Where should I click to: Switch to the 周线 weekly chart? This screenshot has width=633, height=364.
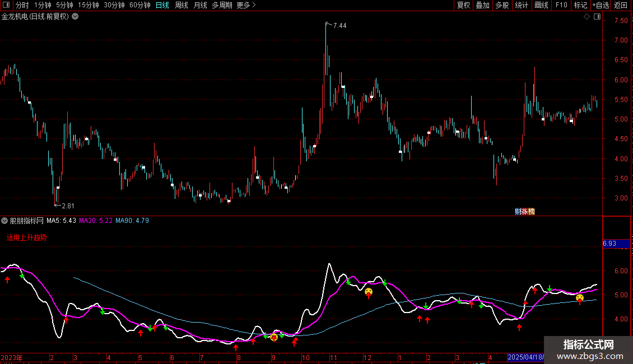(x=181, y=5)
